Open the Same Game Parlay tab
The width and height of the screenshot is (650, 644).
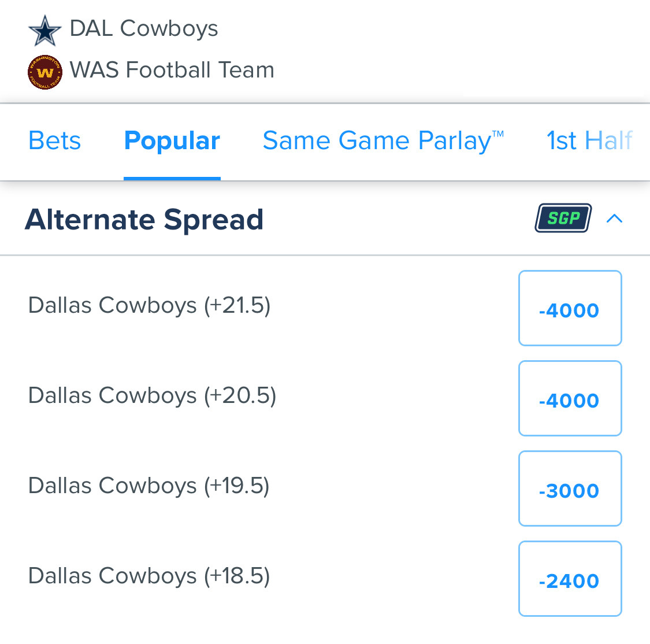tap(382, 140)
